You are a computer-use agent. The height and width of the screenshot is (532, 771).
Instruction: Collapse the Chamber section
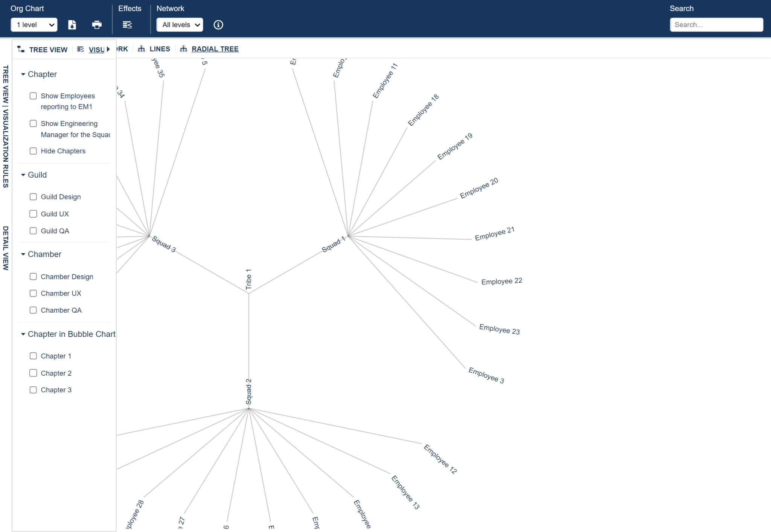[23, 254]
